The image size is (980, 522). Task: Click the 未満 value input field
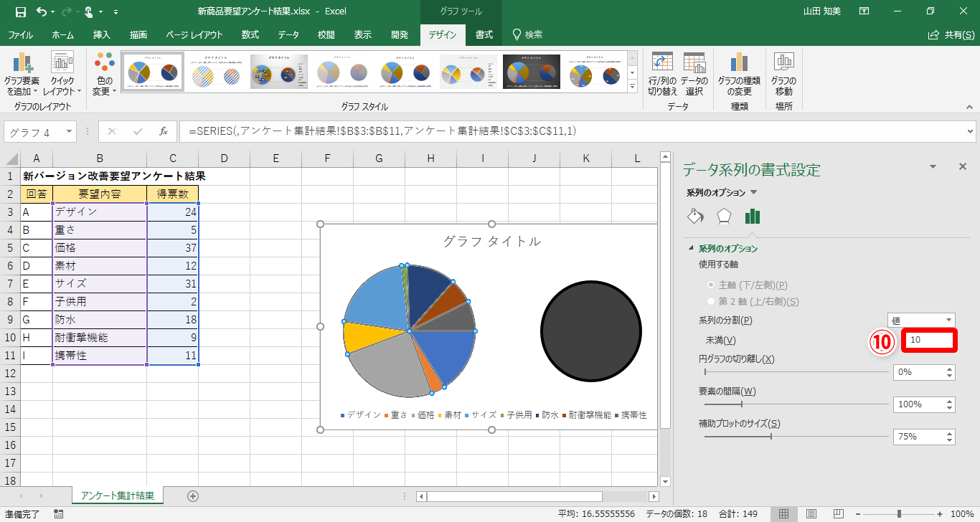pyautogui.click(x=929, y=340)
